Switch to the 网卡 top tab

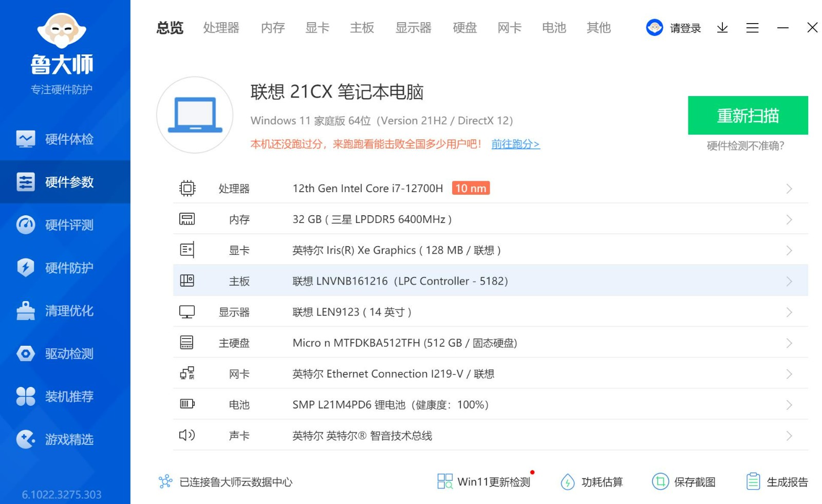(510, 28)
